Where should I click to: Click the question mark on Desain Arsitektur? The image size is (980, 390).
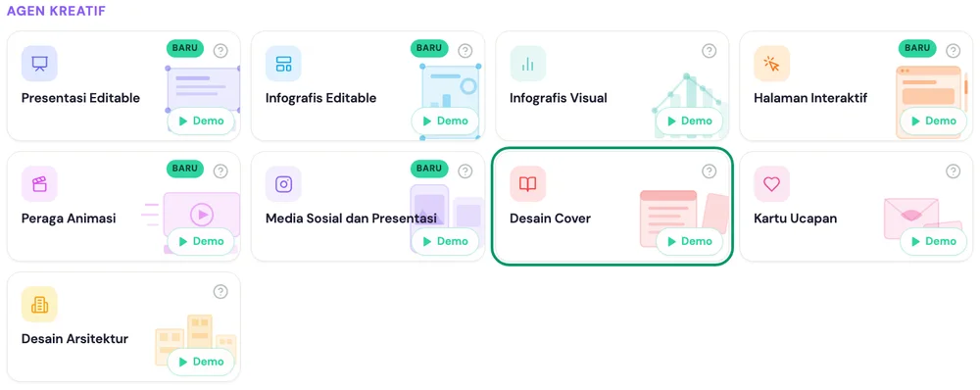[220, 292]
